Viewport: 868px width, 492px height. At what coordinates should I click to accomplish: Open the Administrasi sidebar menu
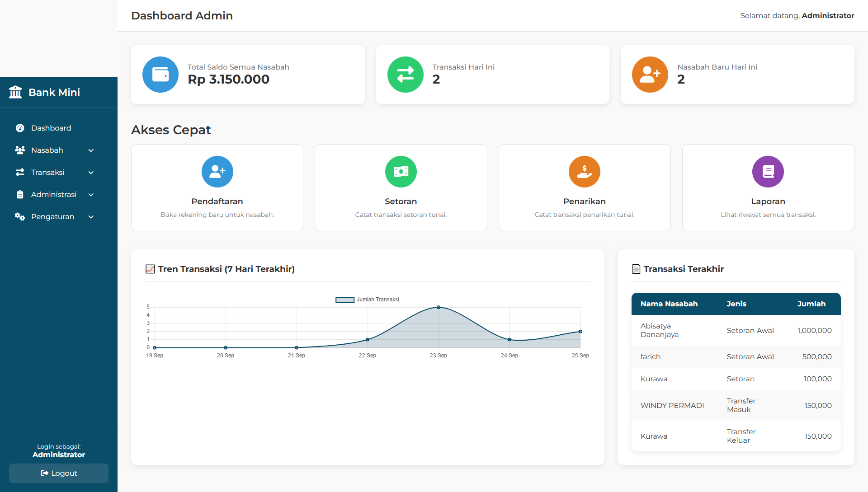pyautogui.click(x=53, y=194)
